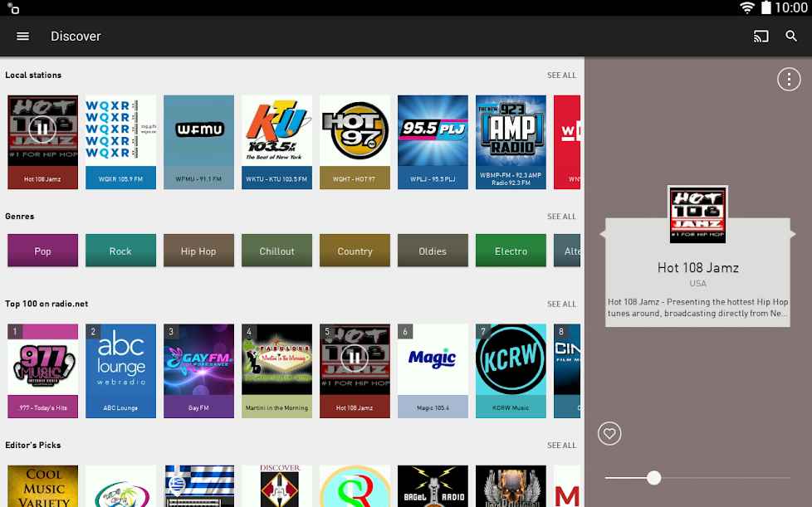Screen dimensions: 812x507
Task: Open the Cool Music Variety editor's pick
Action: point(42,485)
